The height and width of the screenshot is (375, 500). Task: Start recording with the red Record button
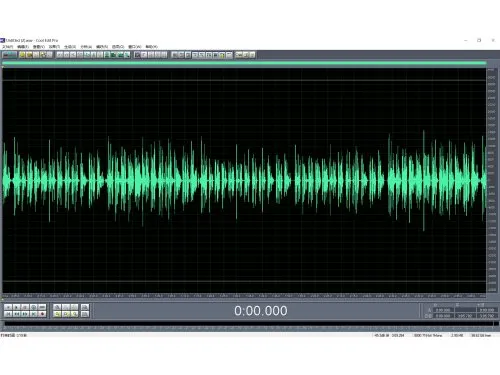(42, 314)
